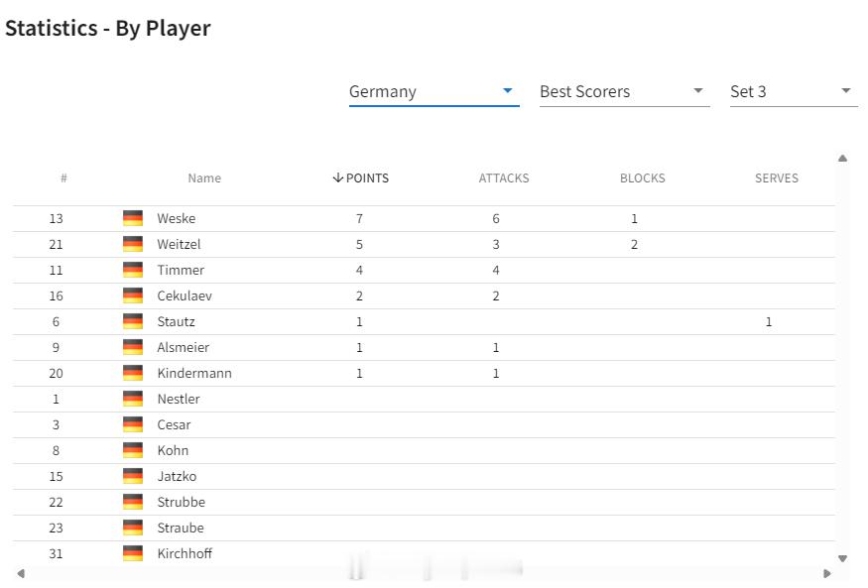Click the scroll down arrow

(842, 558)
